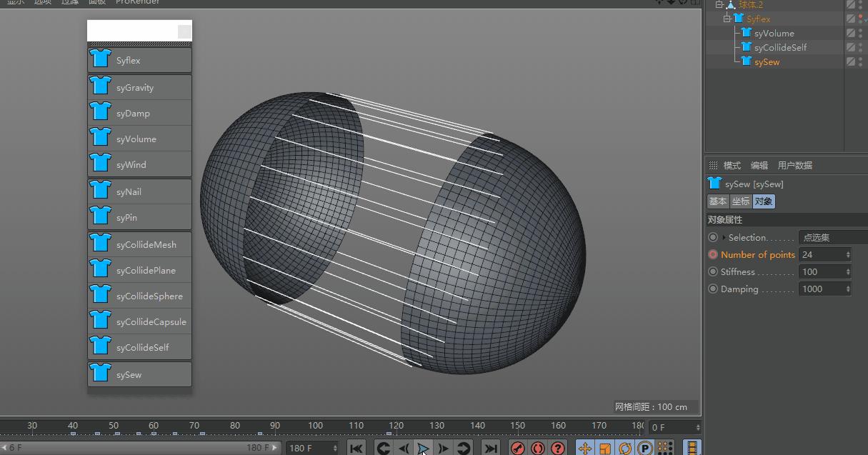Viewport: 868px width, 455px height.
Task: Click the editor visibility dots of syVolume
Action: coord(859,32)
